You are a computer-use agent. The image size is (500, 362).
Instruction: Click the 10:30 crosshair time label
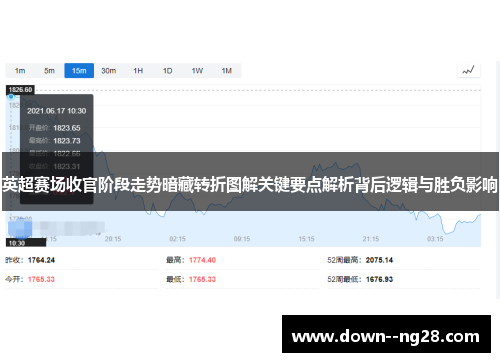point(26,243)
